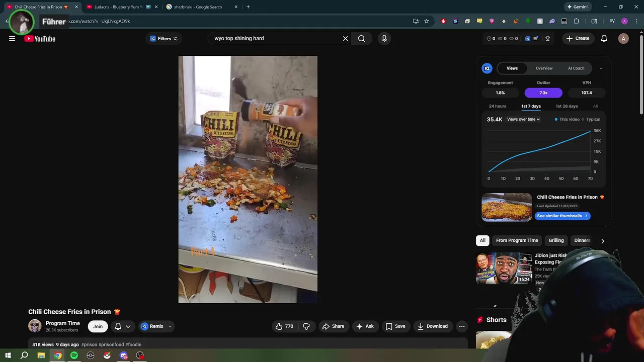Start voice search with microphone
Screen dimensions: 644x362
tap(384, 39)
